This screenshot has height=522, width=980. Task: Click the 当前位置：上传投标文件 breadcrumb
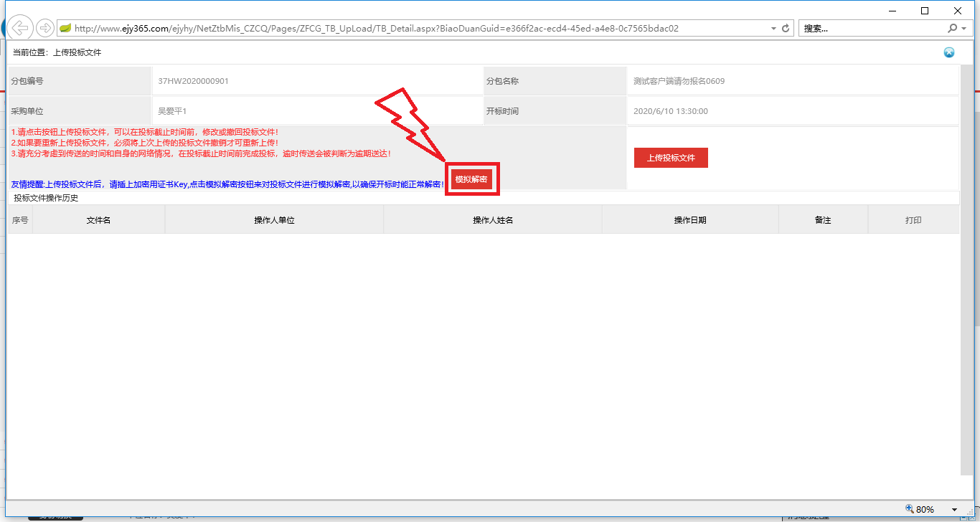click(x=57, y=52)
